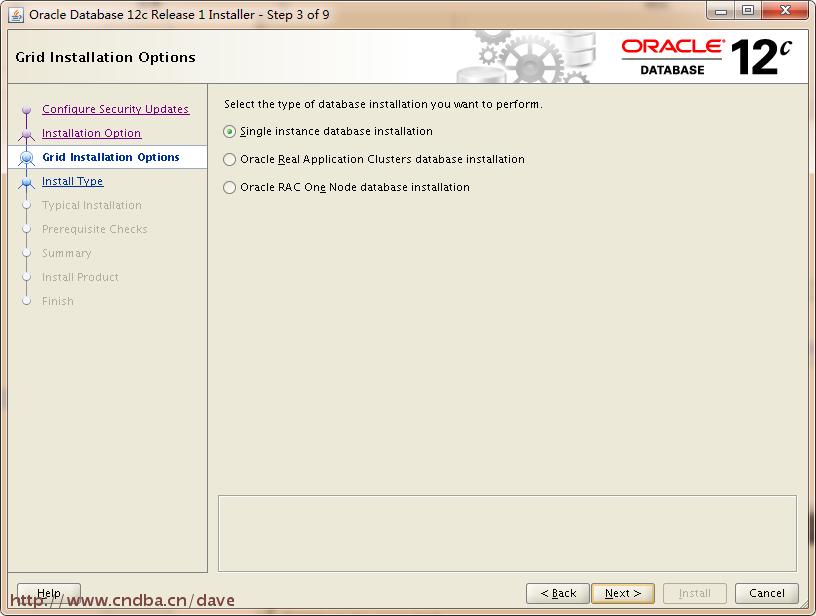The width and height of the screenshot is (816, 616).
Task: Click the Finish step label
Action: click(58, 301)
